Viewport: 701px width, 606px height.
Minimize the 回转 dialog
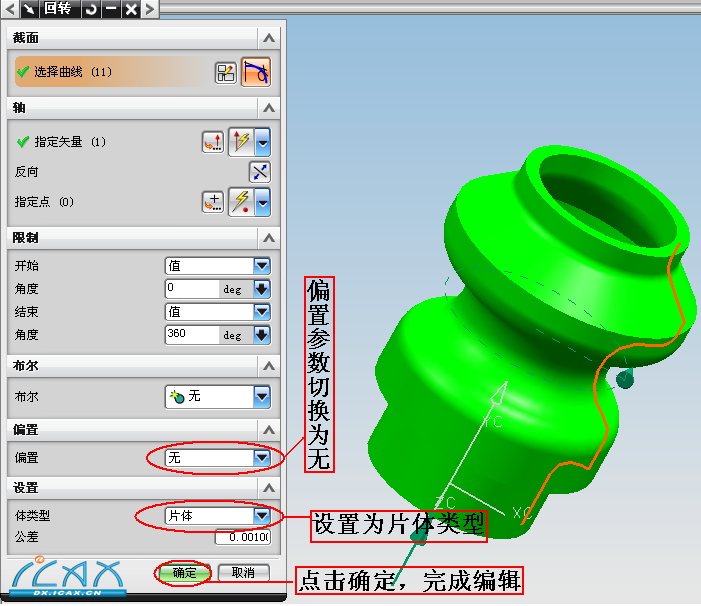tap(111, 8)
